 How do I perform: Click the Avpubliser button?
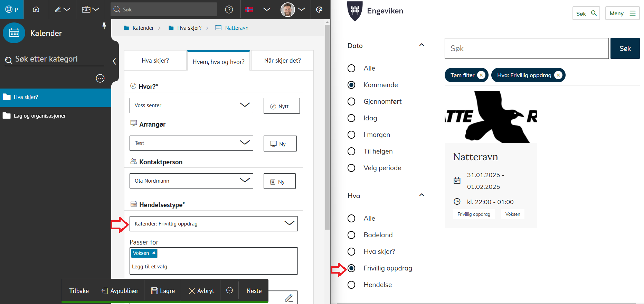pos(120,291)
